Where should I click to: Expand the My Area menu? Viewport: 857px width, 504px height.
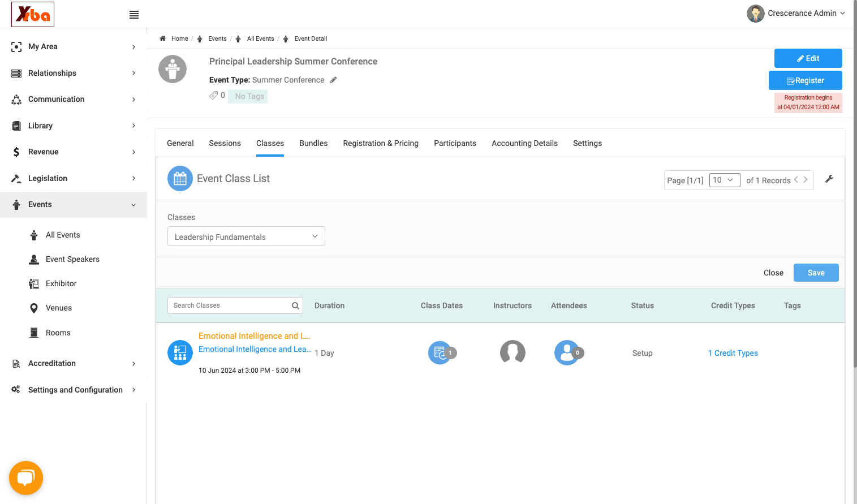pyautogui.click(x=74, y=46)
